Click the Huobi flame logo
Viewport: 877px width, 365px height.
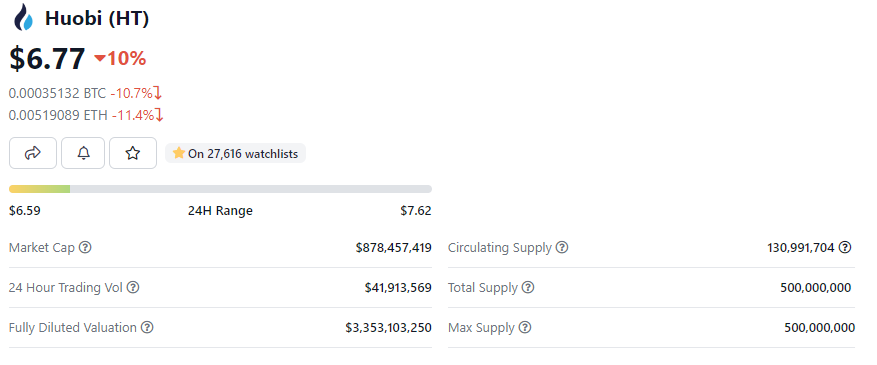(23, 18)
